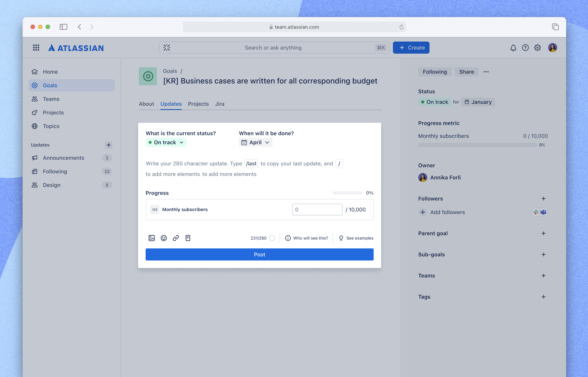Toggle the Following button
588x377 pixels.
pyautogui.click(x=435, y=72)
